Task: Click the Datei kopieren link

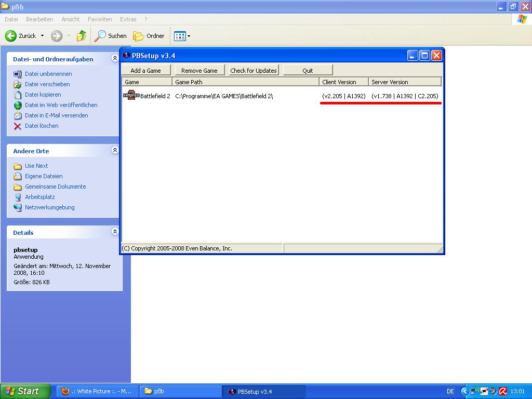Action: pos(43,95)
